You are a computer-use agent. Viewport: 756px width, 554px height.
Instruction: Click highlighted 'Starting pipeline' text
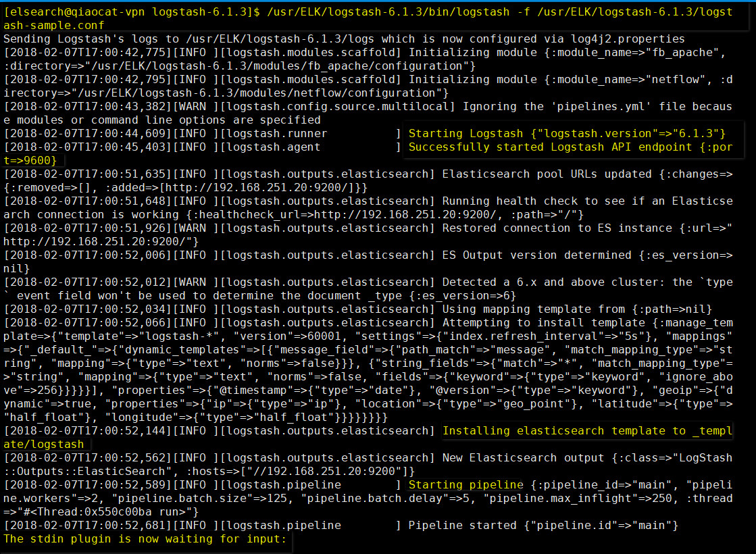click(x=465, y=484)
